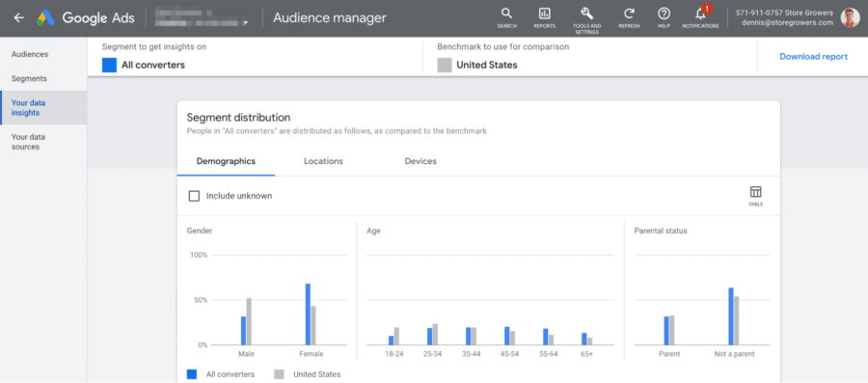Switch to the Devices tab

click(x=420, y=161)
